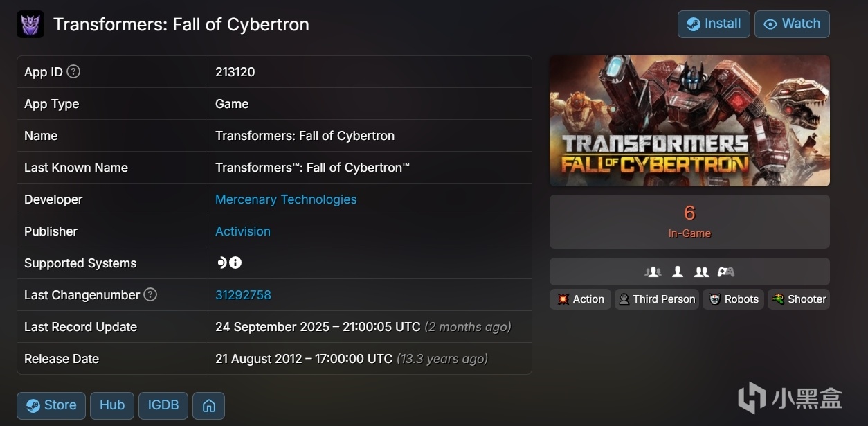Click the 6 In-Game player count box
The height and width of the screenshot is (426, 868).
pyautogui.click(x=689, y=222)
